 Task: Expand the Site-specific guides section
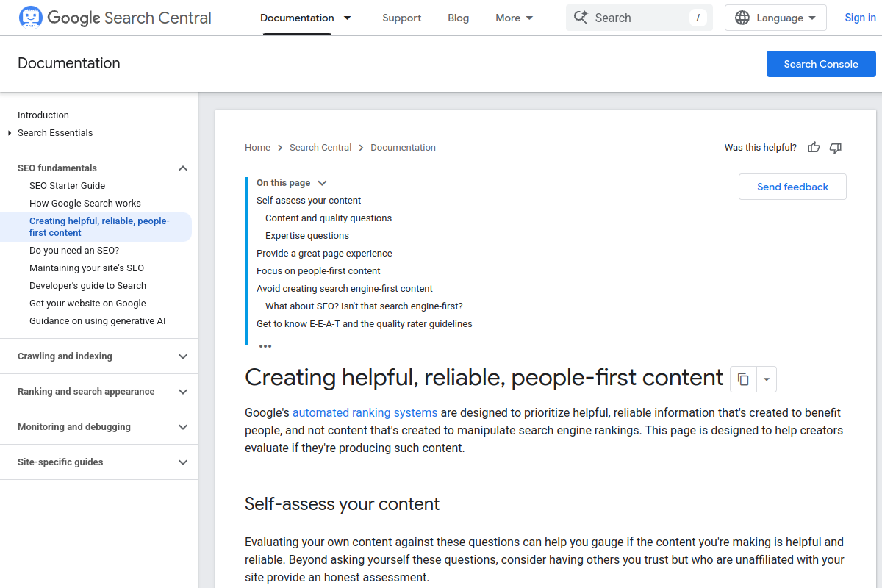point(183,462)
